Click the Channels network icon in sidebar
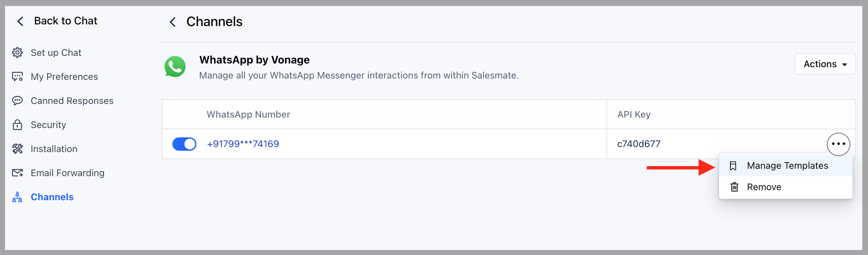Viewport: 868px width, 255px height. (x=17, y=197)
